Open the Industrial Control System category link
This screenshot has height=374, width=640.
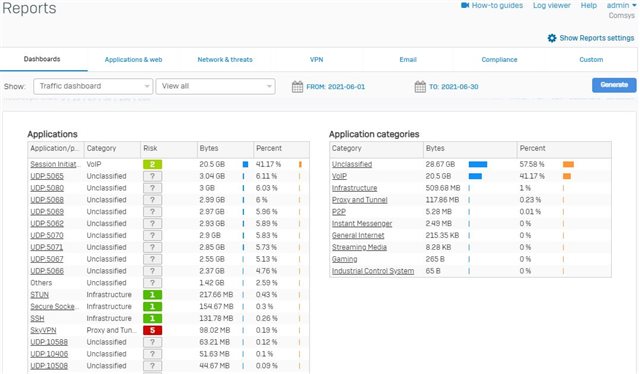pyautogui.click(x=373, y=271)
